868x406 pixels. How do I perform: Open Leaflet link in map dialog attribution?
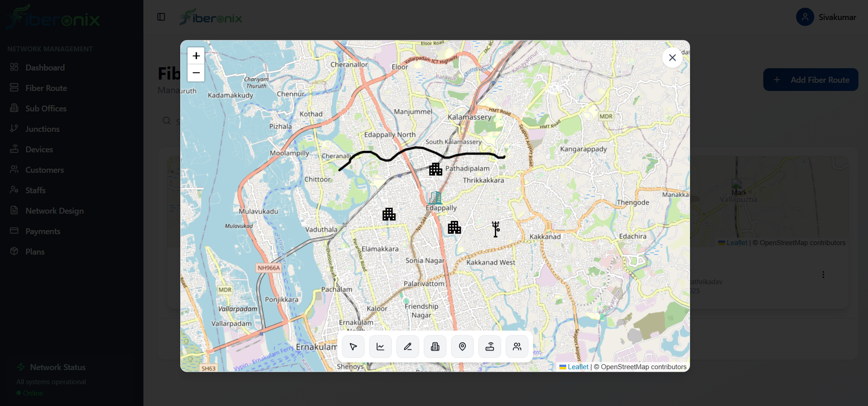pyautogui.click(x=578, y=367)
